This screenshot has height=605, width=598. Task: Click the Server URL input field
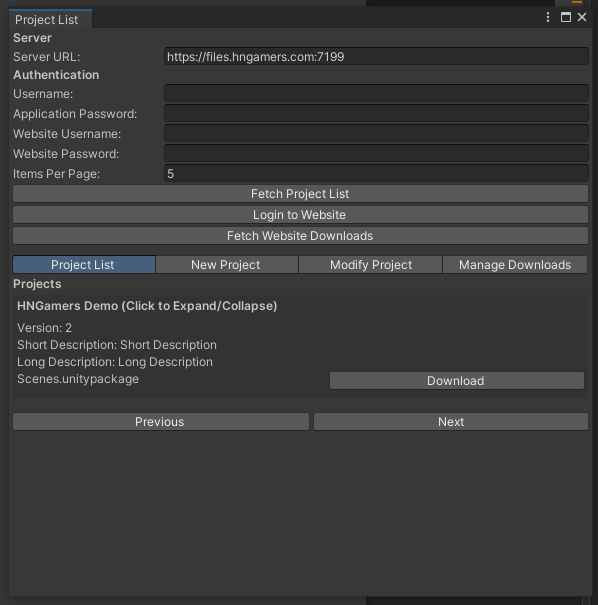coord(376,56)
